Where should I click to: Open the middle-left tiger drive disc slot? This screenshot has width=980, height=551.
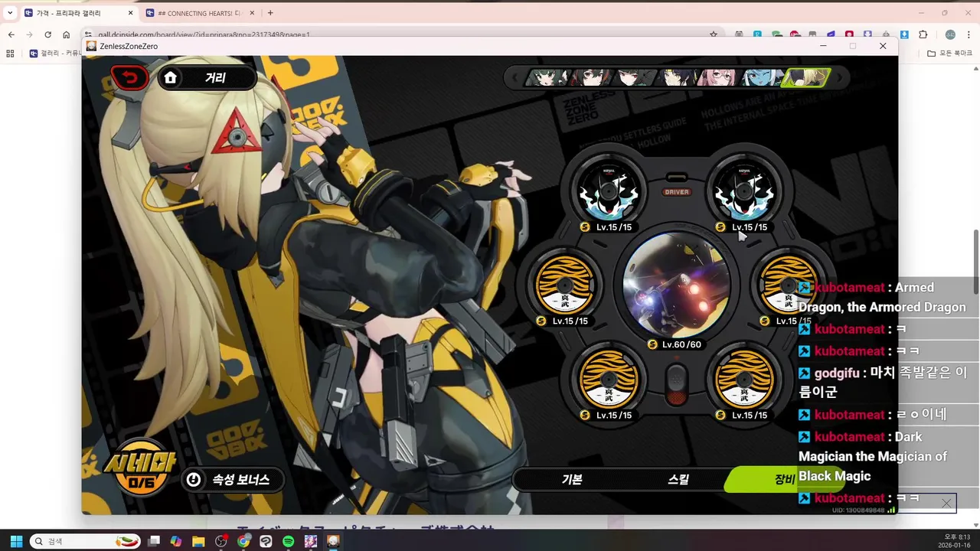click(x=565, y=285)
